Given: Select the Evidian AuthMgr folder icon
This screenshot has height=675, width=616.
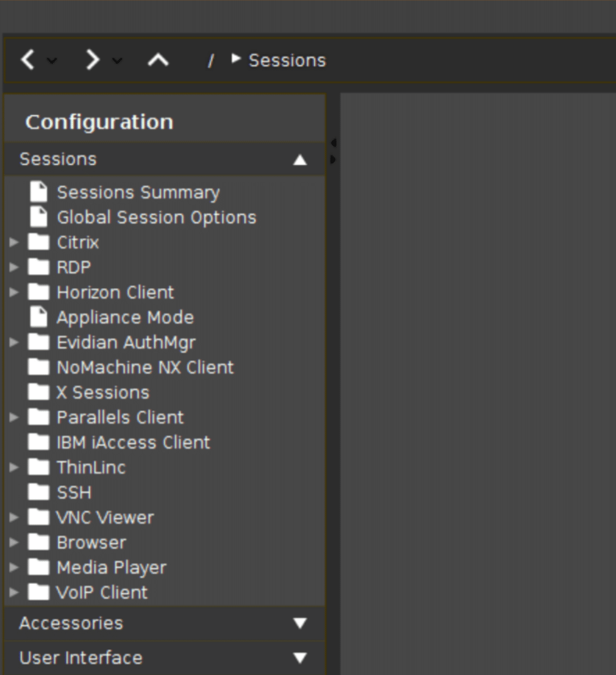Looking at the screenshot, I should pos(38,342).
